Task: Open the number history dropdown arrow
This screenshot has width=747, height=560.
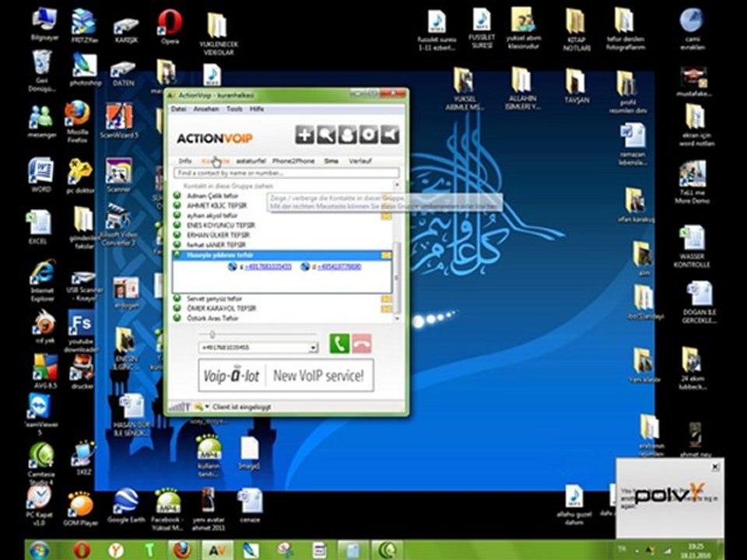Action: click(313, 348)
